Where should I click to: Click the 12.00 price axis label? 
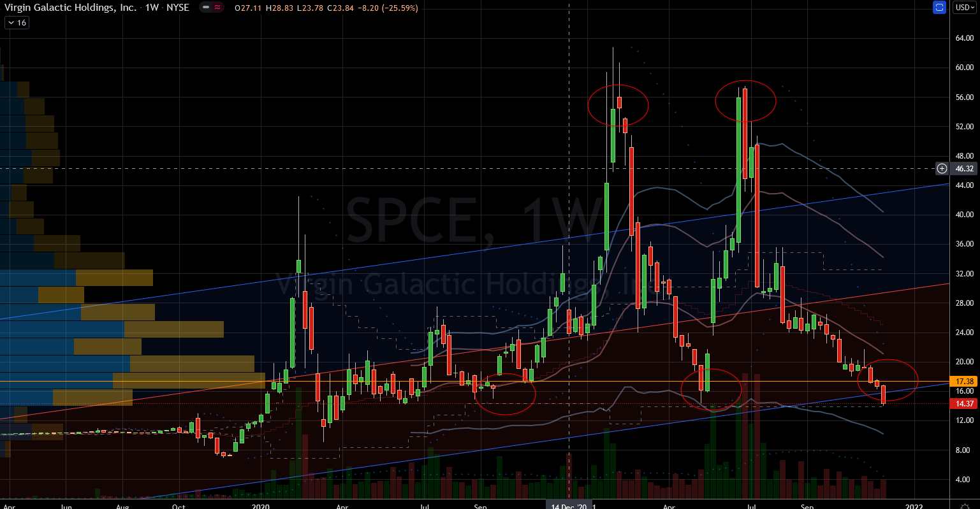[x=964, y=420]
